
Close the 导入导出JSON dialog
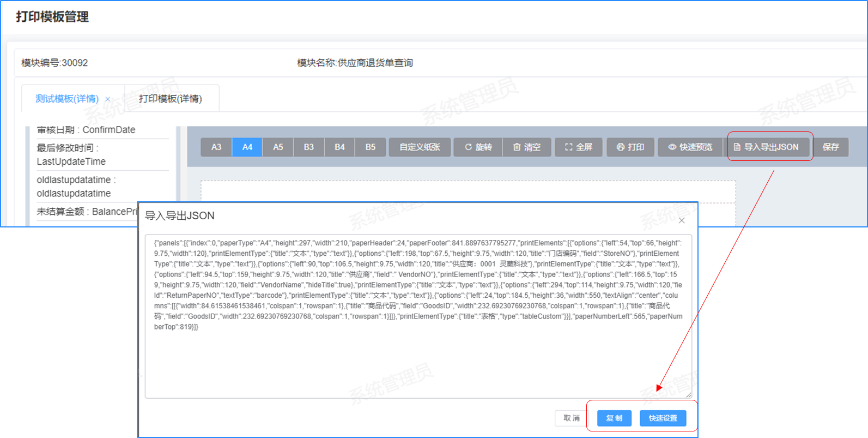(x=682, y=220)
